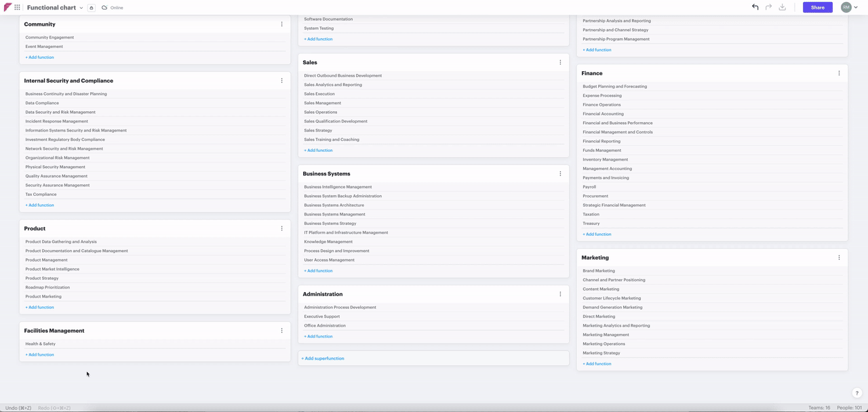
Task: Click the lock icon beside chart title
Action: point(91,7)
